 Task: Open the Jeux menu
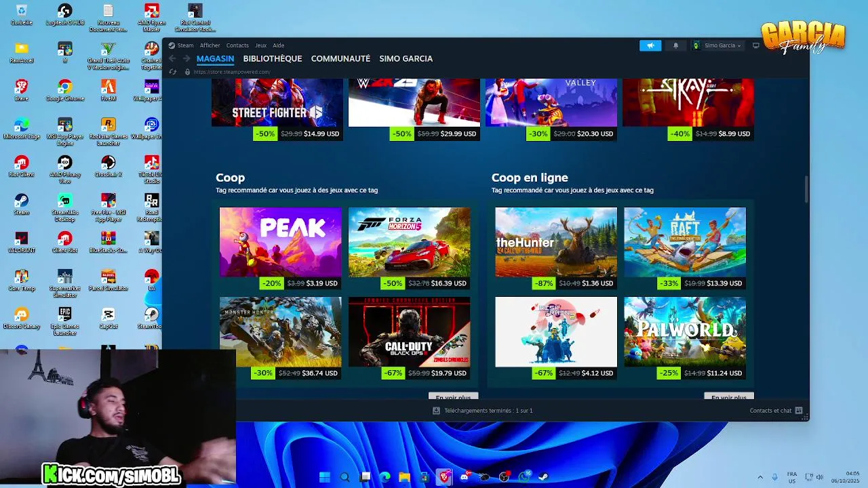coord(260,45)
